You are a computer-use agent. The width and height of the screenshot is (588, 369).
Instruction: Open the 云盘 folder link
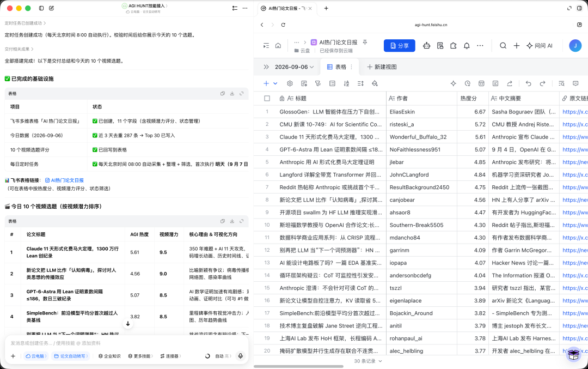(x=302, y=51)
